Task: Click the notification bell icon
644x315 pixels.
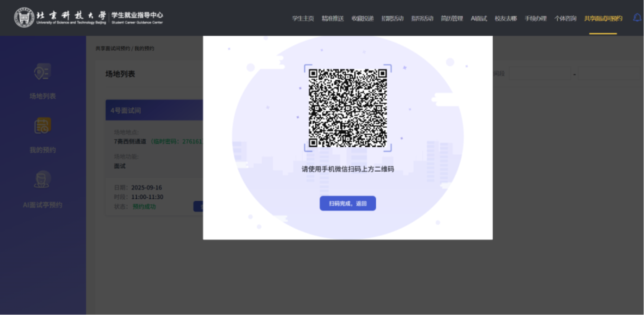Action: click(638, 17)
